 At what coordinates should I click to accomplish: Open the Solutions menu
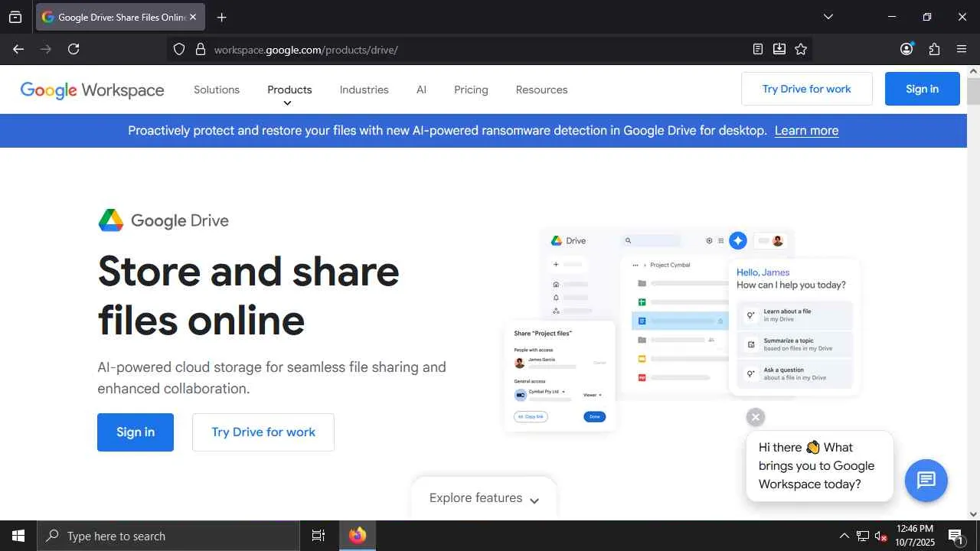(x=217, y=90)
